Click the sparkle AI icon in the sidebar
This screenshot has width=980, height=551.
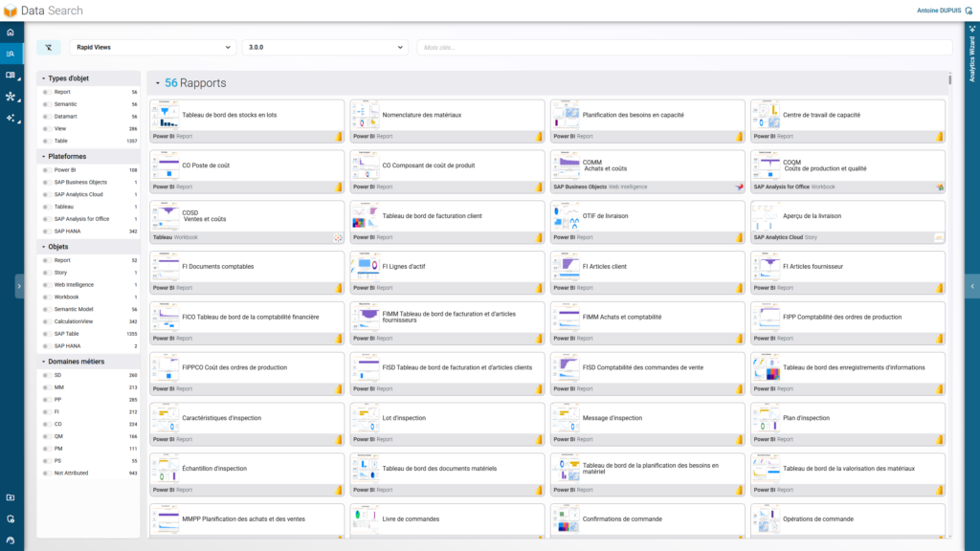pos(9,117)
